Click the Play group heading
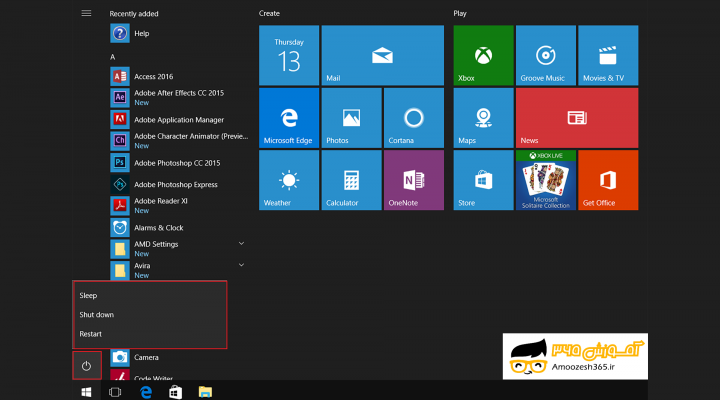Image resolution: width=720 pixels, height=400 pixels. tap(460, 13)
